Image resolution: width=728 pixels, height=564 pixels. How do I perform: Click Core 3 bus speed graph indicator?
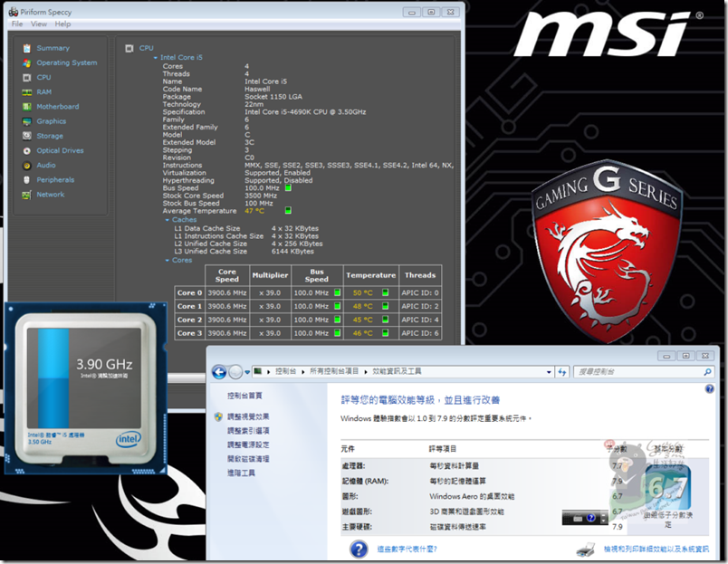point(338,333)
